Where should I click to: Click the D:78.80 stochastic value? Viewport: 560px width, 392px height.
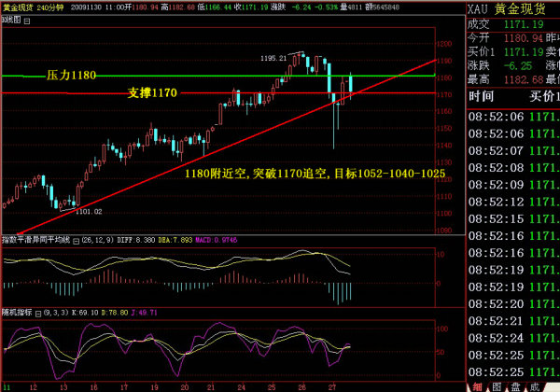pos(115,313)
